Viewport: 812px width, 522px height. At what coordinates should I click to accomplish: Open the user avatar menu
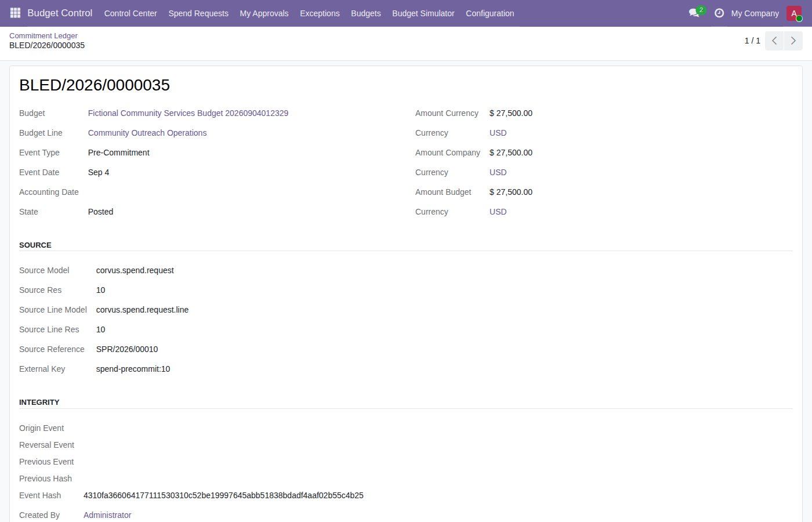(794, 13)
